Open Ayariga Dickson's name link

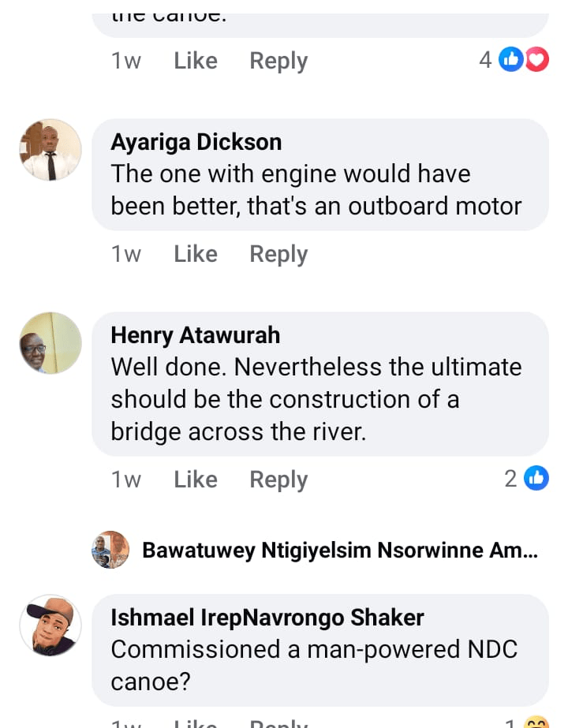pyautogui.click(x=196, y=142)
